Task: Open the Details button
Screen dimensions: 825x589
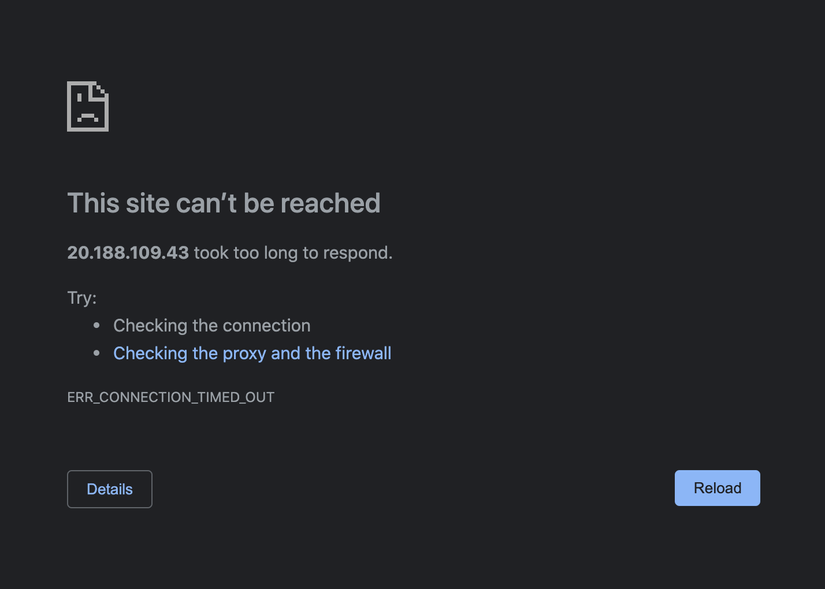Action: click(x=109, y=489)
